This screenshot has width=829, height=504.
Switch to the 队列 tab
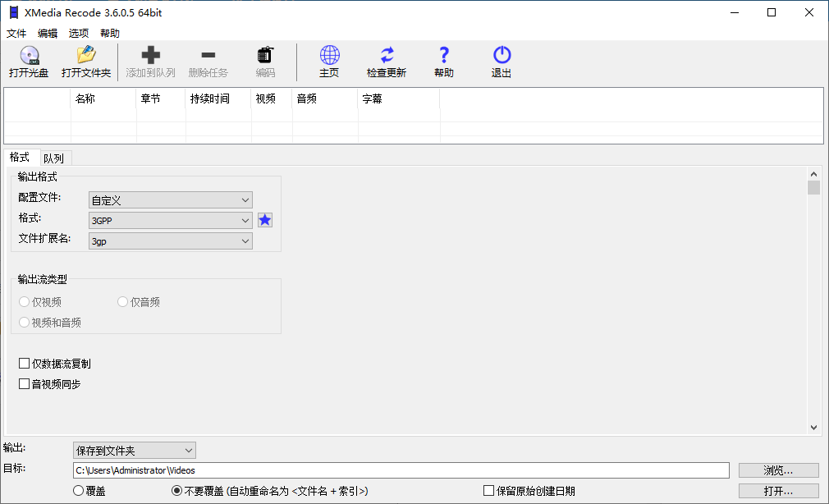(x=53, y=158)
